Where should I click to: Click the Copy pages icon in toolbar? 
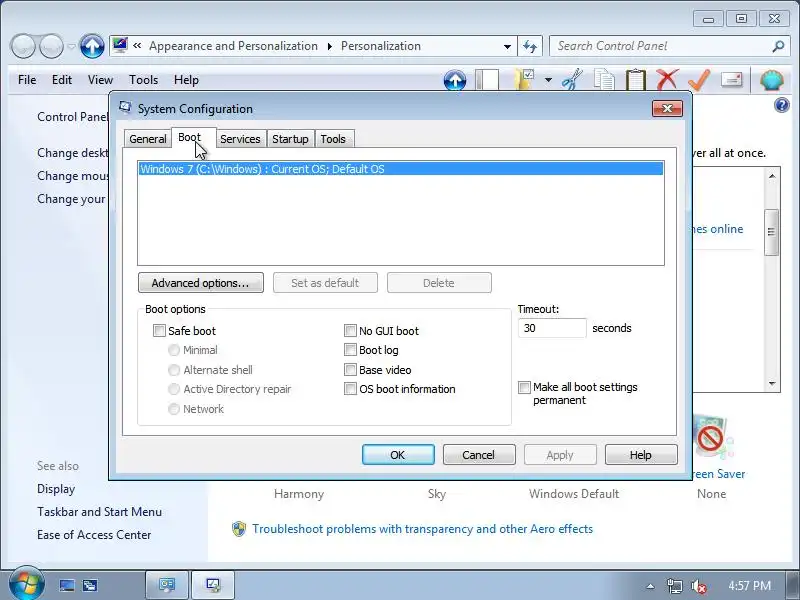pos(604,80)
